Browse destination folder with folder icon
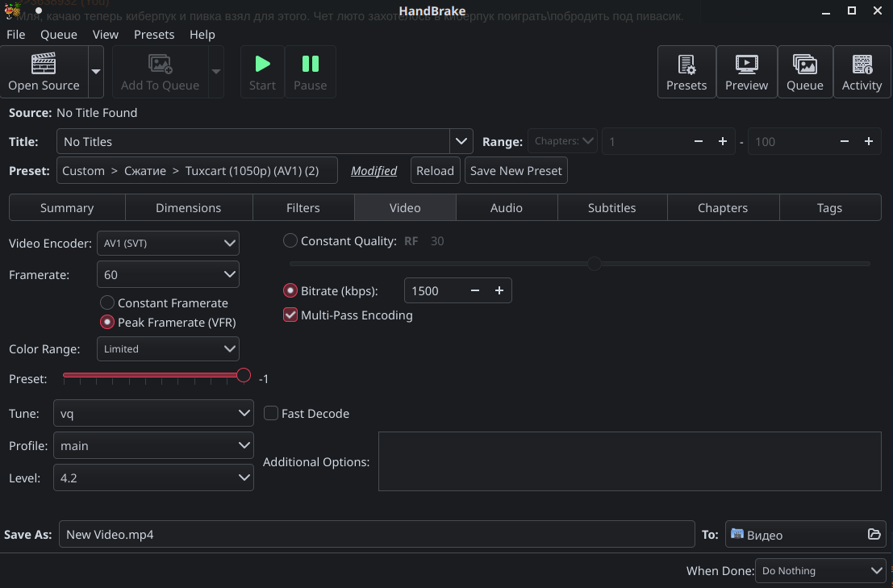 [x=874, y=534]
